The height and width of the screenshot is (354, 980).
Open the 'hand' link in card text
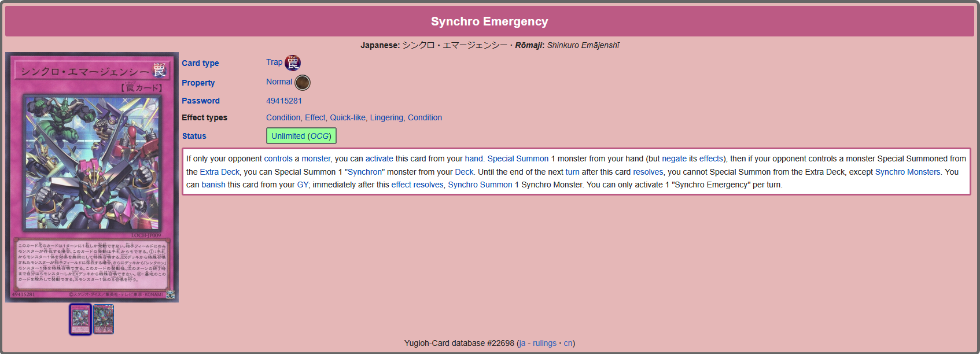coord(474,158)
